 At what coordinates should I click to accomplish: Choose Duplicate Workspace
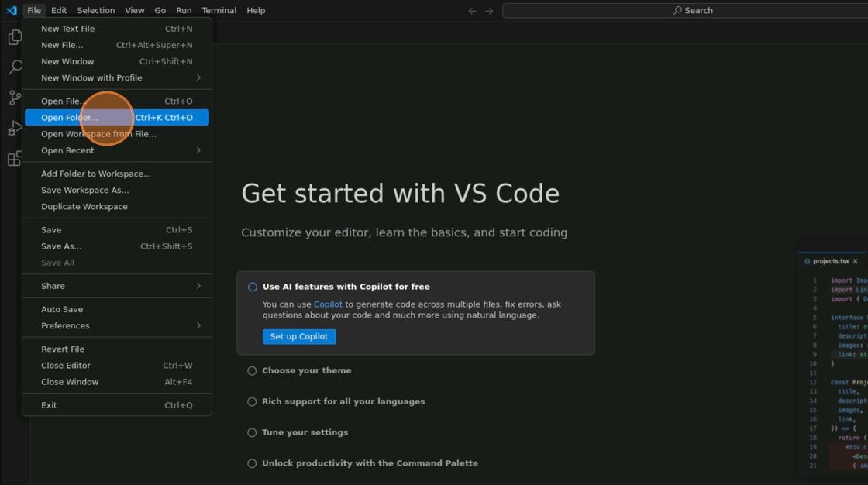coord(117,207)
